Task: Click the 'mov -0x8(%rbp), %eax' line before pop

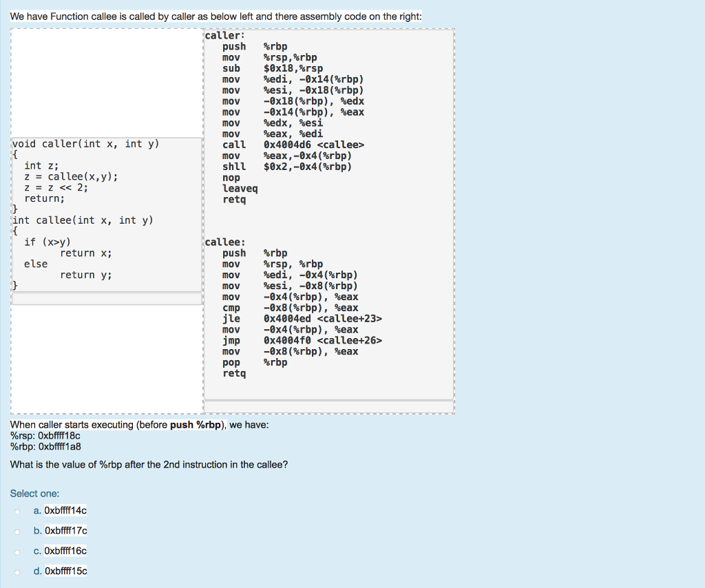Action: [x=290, y=352]
